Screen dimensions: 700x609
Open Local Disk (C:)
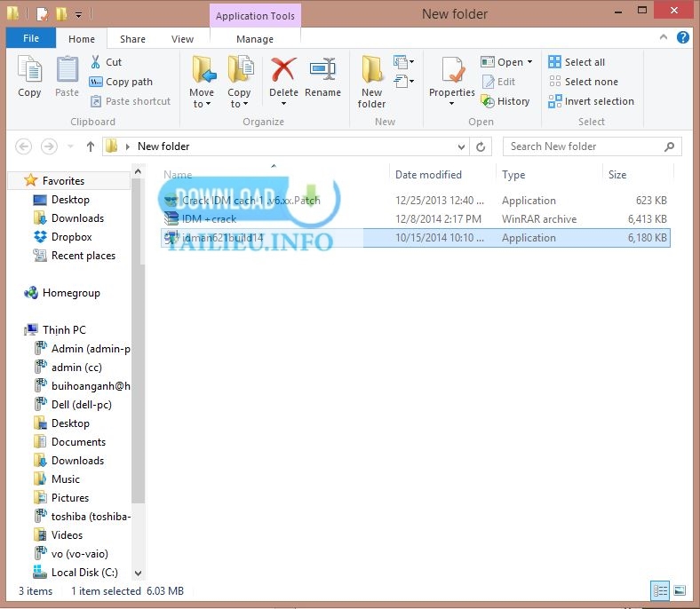(84, 573)
